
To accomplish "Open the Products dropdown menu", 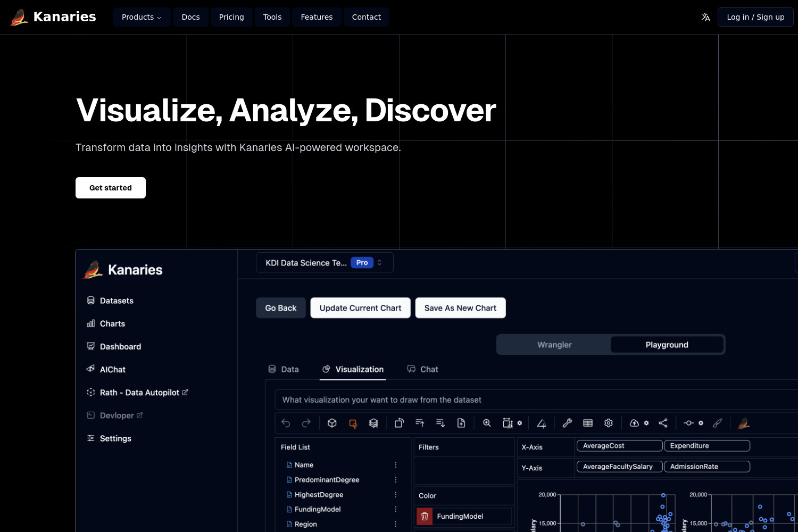I will (x=142, y=17).
